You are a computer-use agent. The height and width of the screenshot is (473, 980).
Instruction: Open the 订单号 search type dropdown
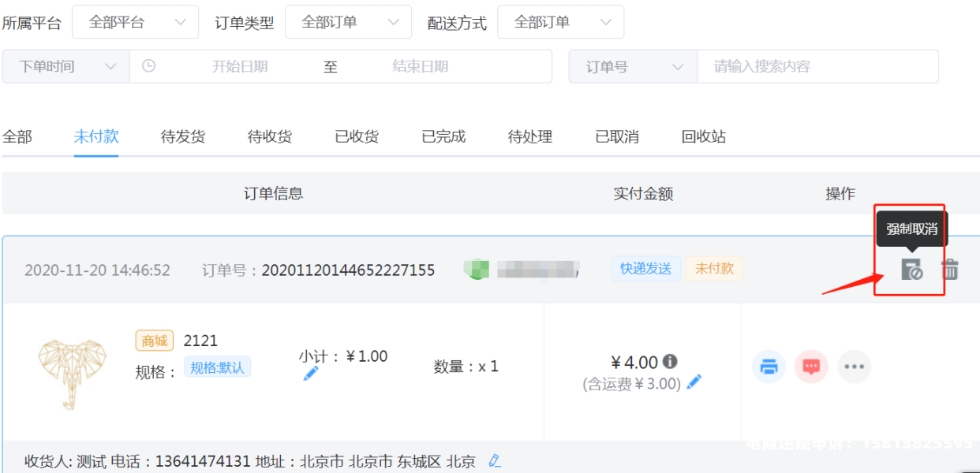(633, 67)
